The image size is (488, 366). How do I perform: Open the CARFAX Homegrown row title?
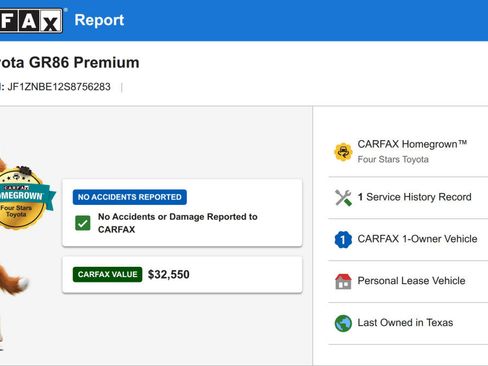point(412,144)
